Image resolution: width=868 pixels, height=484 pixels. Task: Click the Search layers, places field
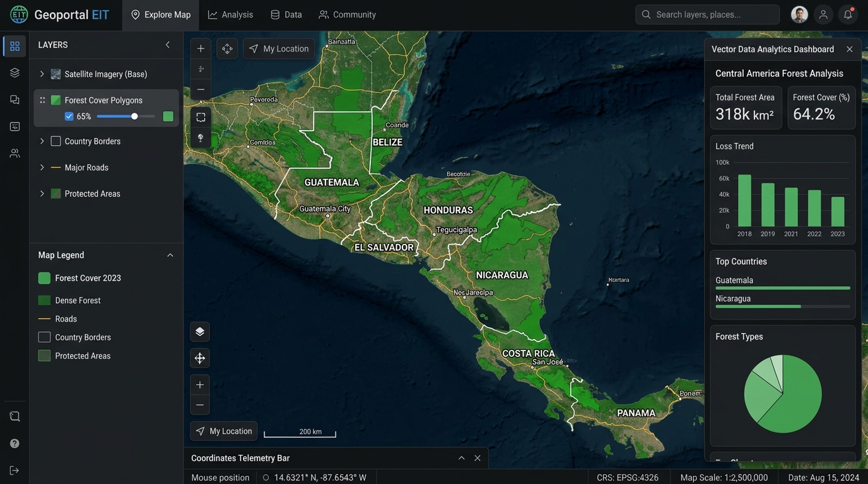pyautogui.click(x=708, y=14)
